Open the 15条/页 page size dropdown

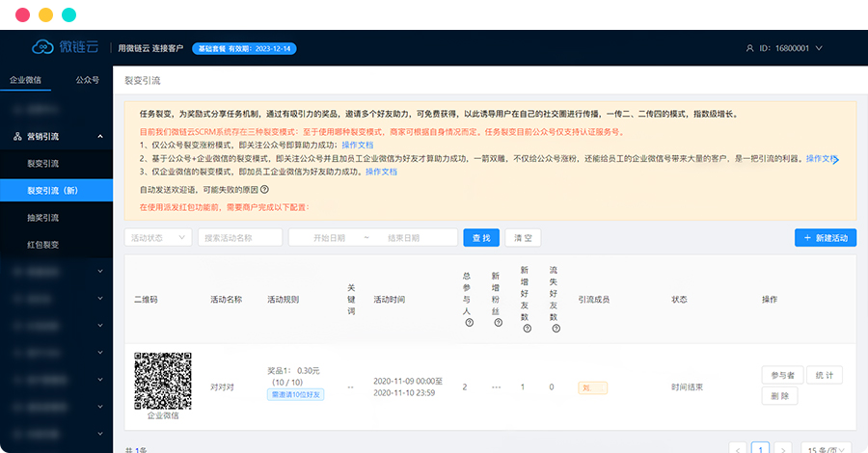coord(827,448)
